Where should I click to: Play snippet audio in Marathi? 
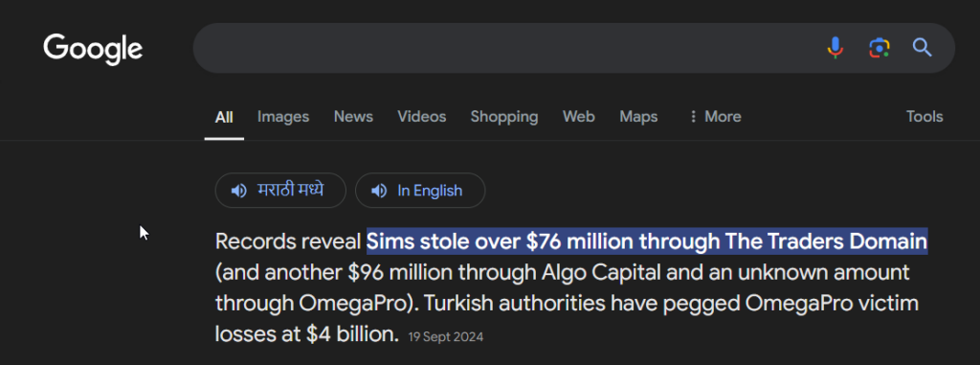(x=280, y=191)
